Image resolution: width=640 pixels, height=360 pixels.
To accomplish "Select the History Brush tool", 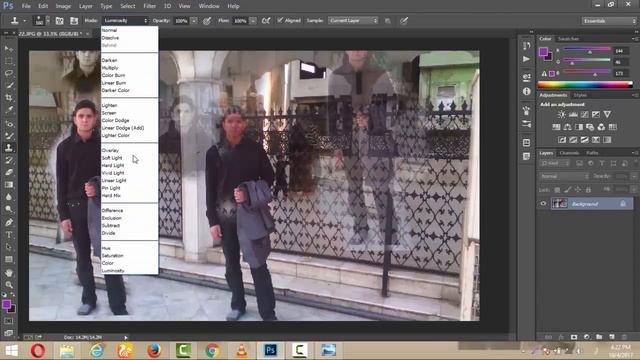I will pyautogui.click(x=9, y=160).
